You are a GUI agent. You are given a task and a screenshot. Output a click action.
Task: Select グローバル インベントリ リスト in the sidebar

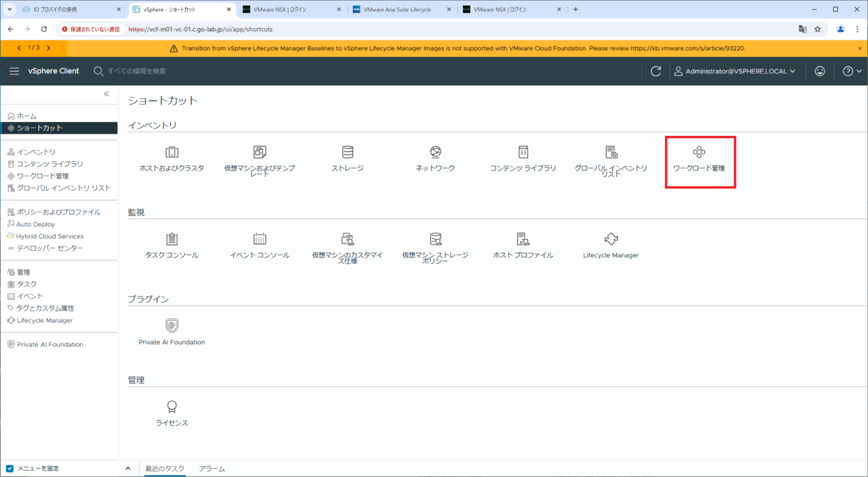tap(59, 188)
